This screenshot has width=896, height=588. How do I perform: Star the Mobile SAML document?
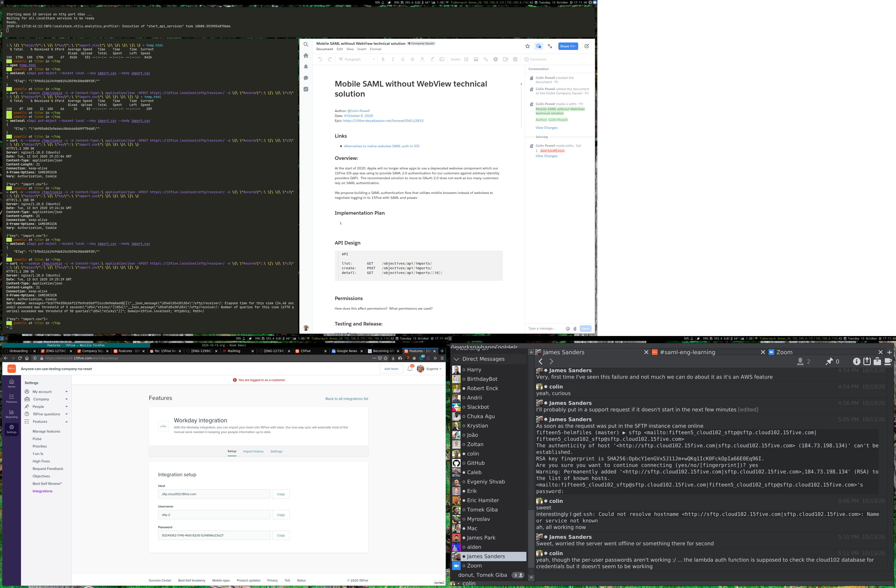click(x=527, y=46)
